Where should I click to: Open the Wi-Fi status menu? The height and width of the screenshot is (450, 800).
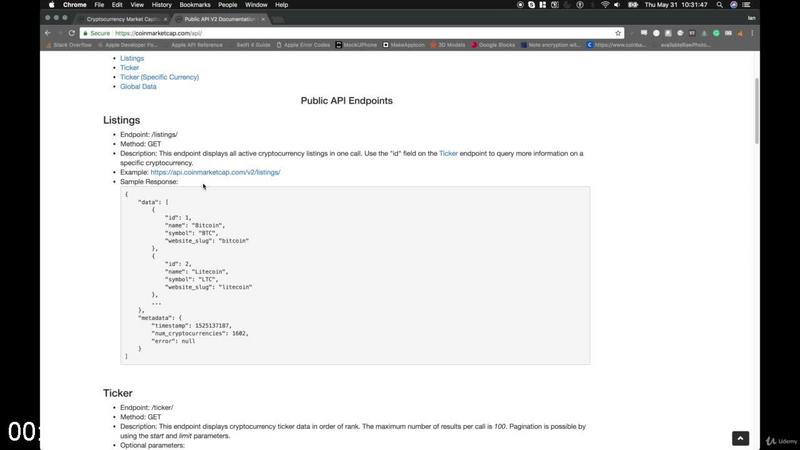(605, 5)
